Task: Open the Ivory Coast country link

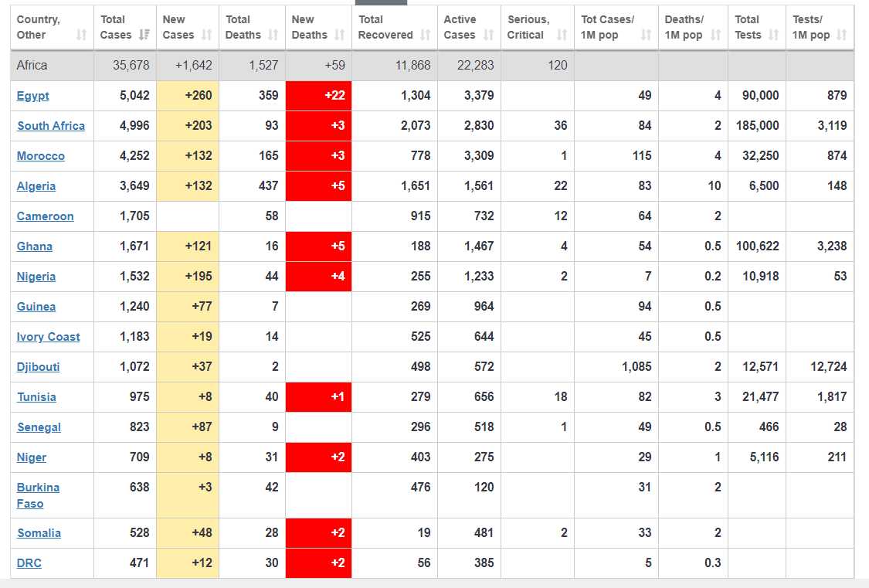Action: [x=48, y=337]
